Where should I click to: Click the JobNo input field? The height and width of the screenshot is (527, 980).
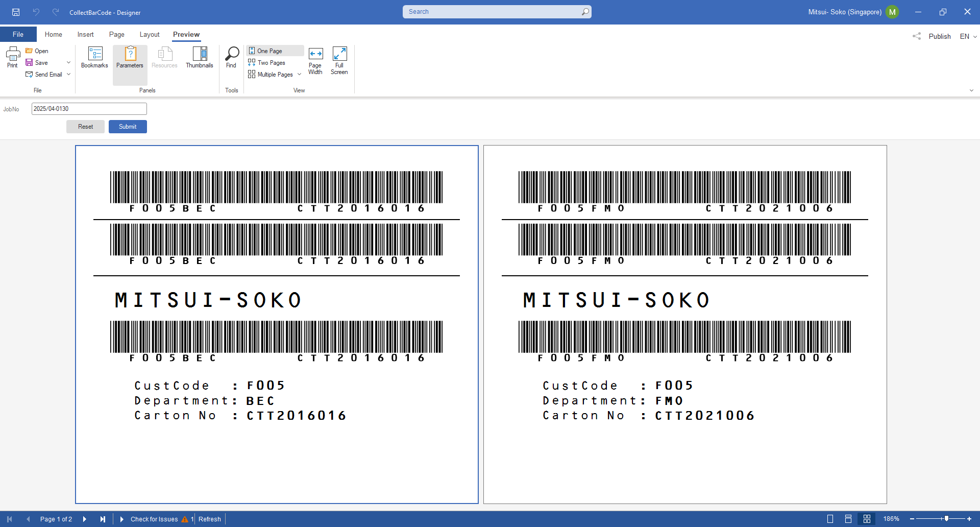click(89, 109)
